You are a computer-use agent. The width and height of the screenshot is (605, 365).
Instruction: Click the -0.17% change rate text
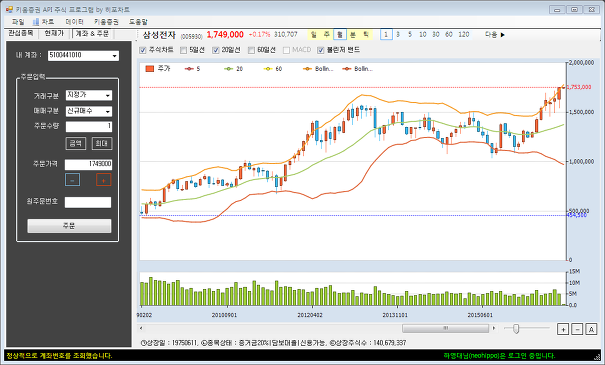click(260, 35)
